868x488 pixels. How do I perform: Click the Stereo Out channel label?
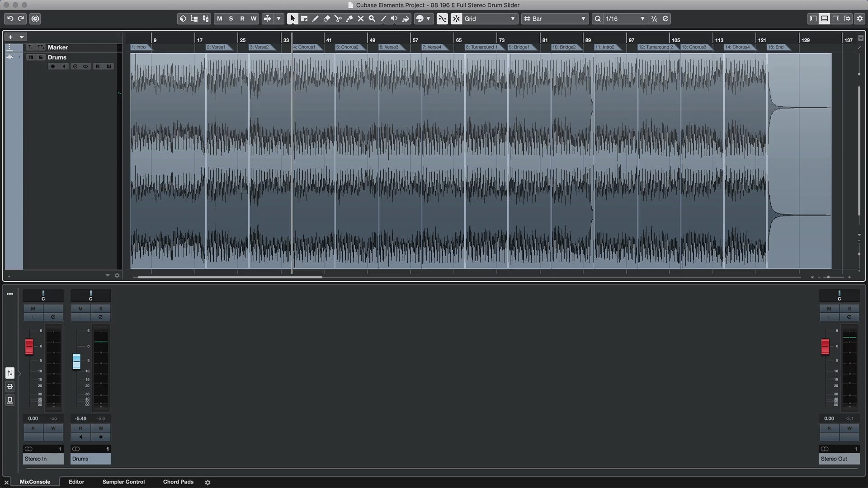(839, 459)
